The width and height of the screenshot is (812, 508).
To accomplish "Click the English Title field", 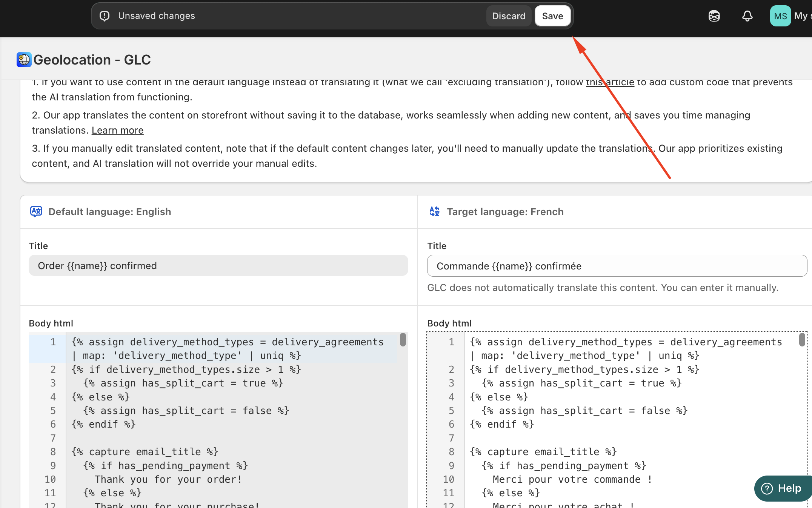I will pyautogui.click(x=218, y=266).
